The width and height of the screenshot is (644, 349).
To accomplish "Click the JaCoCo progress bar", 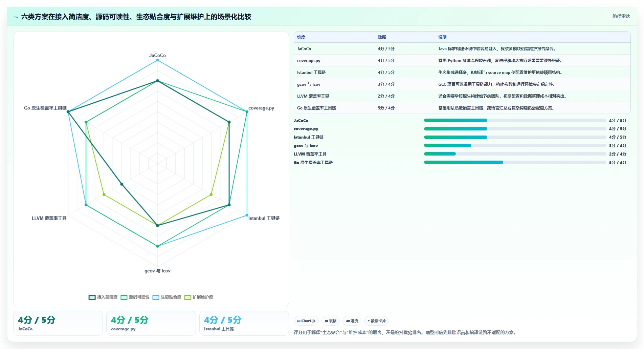I will pos(515,120).
